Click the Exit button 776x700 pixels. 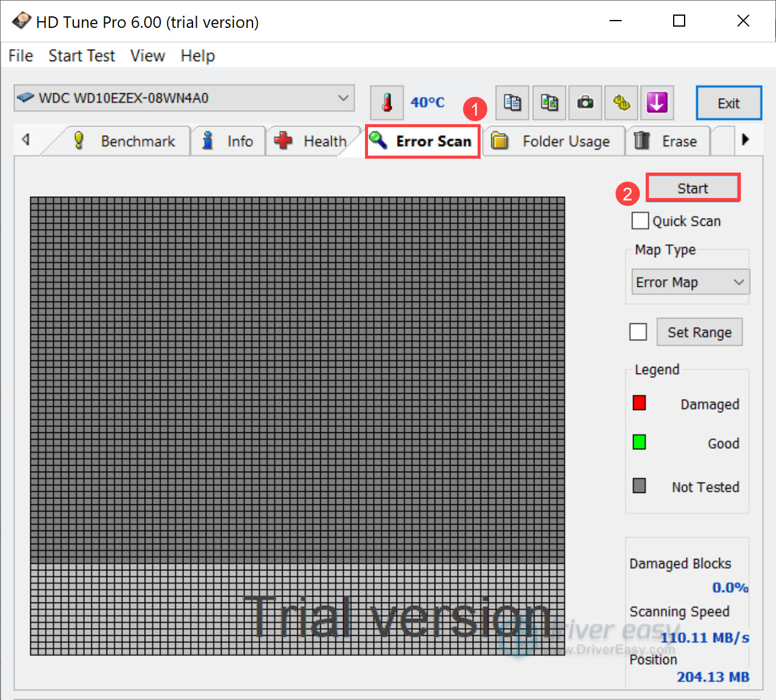(x=728, y=103)
